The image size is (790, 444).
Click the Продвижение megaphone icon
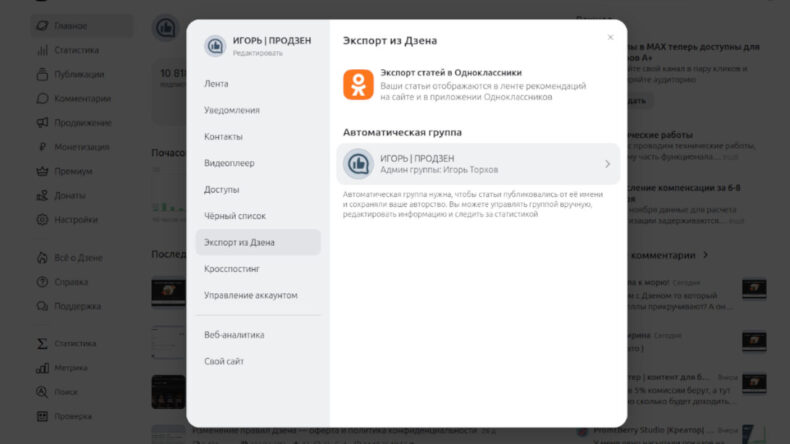point(42,122)
